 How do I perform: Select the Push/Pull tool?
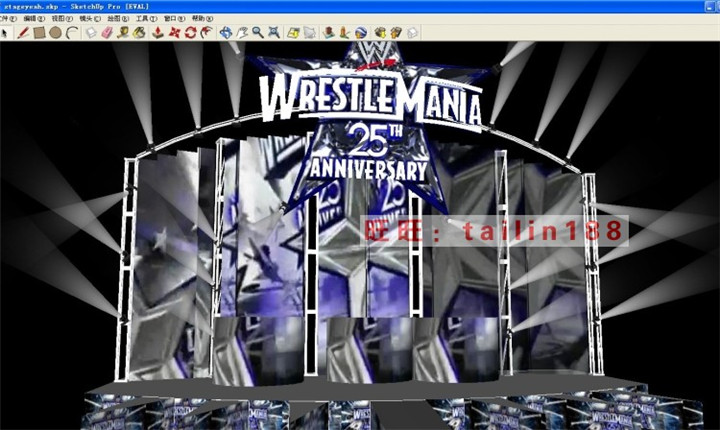[x=158, y=33]
